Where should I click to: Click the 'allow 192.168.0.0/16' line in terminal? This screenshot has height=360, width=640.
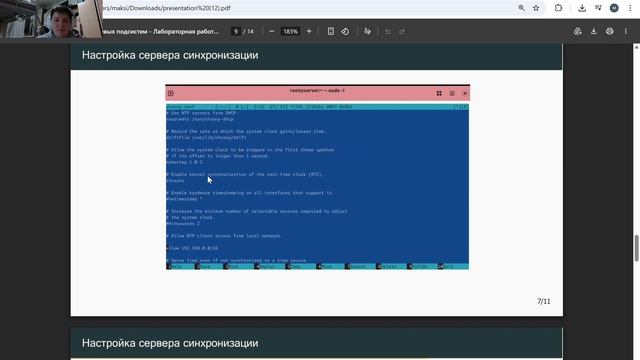(192, 248)
